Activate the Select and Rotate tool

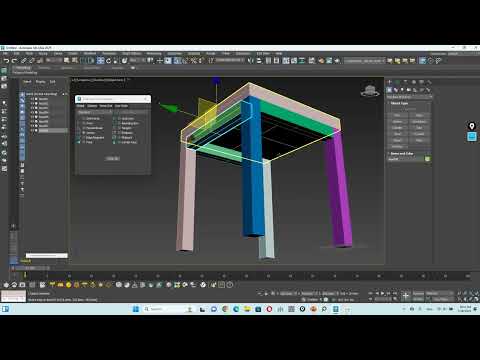(x=108, y=61)
